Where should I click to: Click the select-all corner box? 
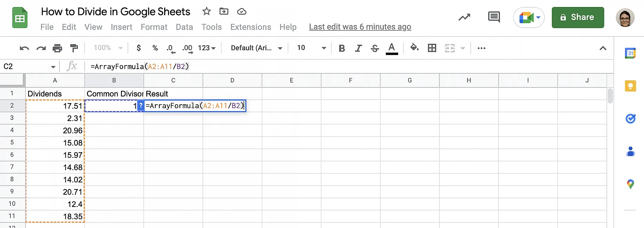(12, 80)
